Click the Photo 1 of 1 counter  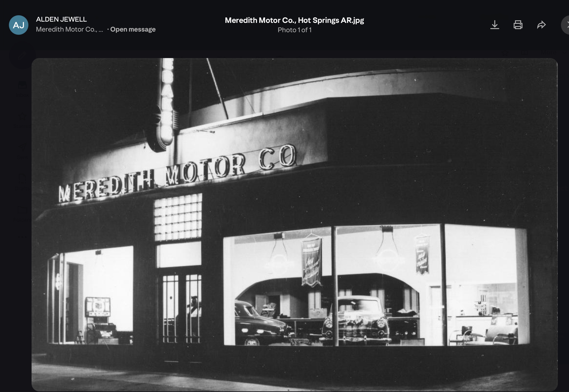click(294, 30)
